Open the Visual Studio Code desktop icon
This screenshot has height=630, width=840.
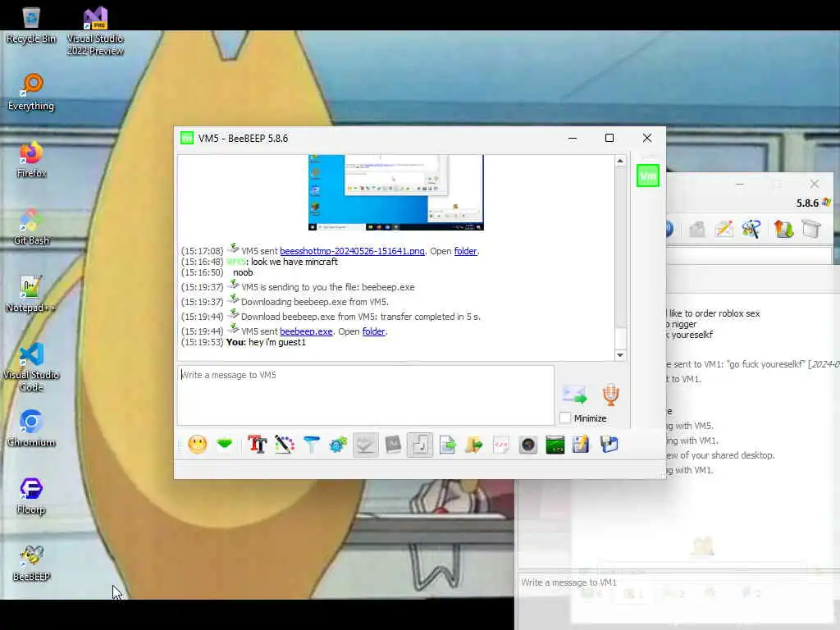(31, 367)
